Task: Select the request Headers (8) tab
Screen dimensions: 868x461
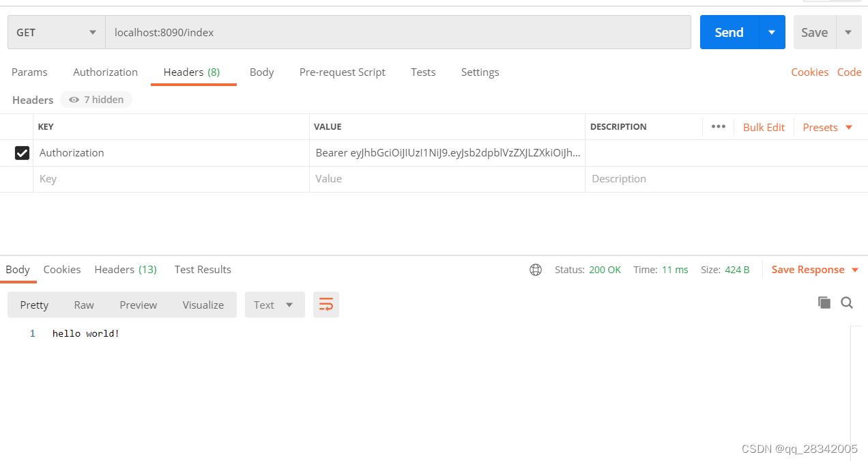Action: click(x=192, y=72)
